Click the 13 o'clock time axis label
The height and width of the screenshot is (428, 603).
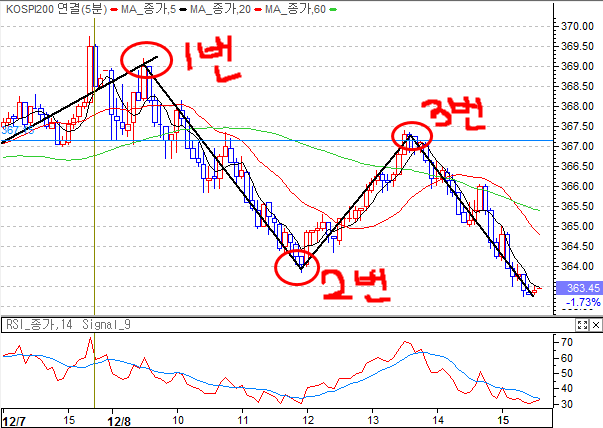coord(373,420)
